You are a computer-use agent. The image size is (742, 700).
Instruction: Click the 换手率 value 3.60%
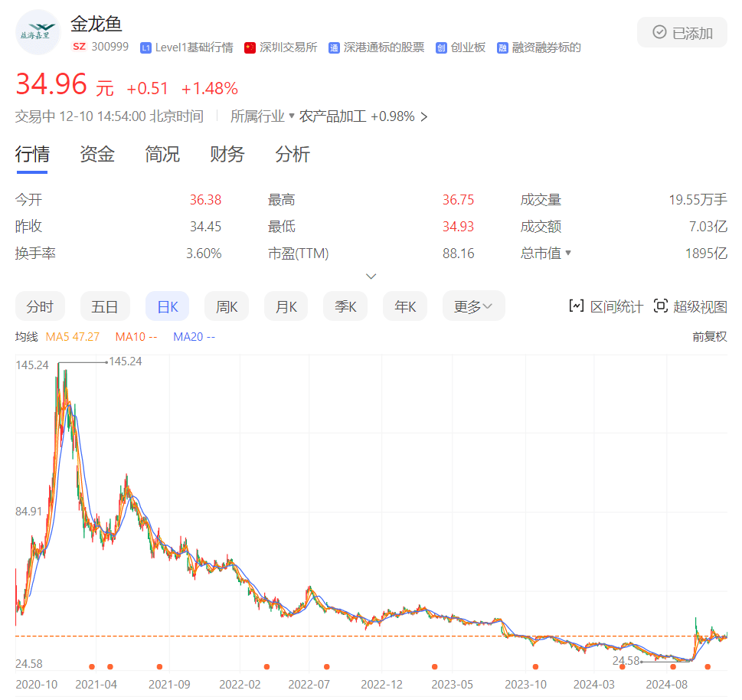point(204,254)
